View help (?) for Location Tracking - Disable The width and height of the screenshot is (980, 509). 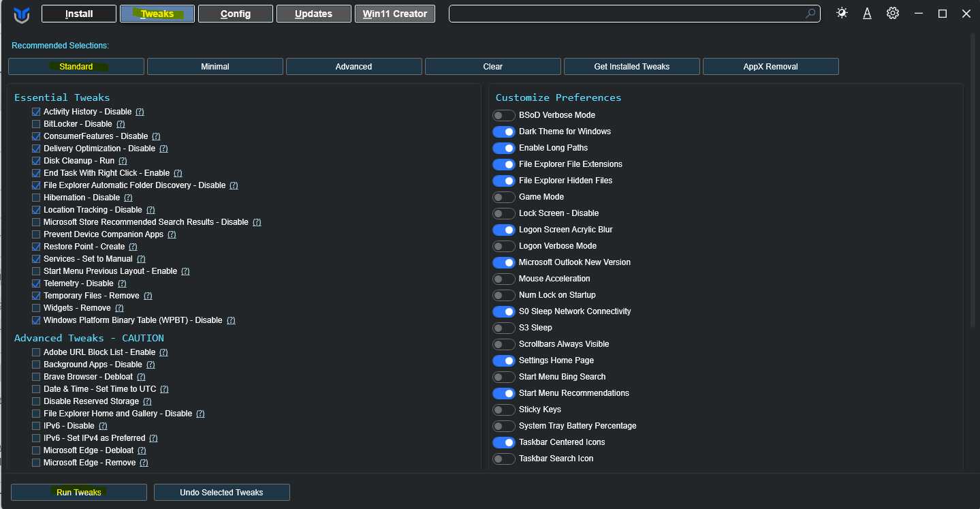[x=151, y=210]
